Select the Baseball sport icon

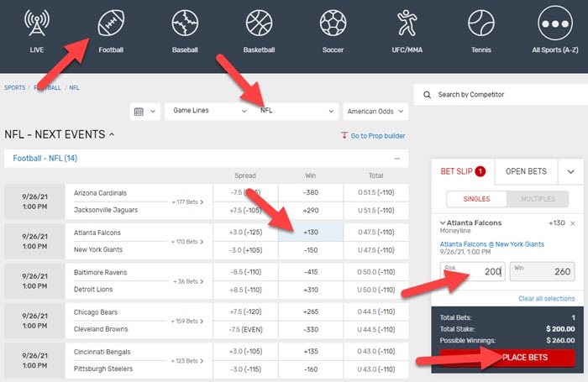[x=184, y=30]
